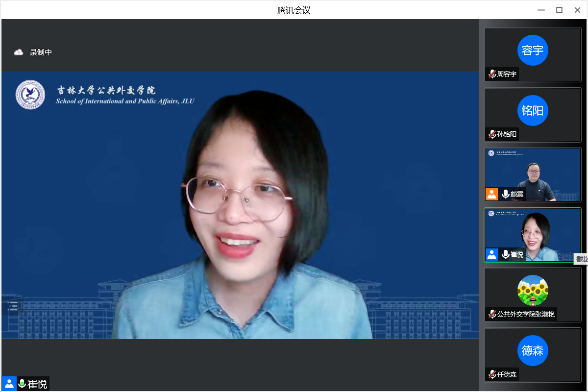588x392 pixels.
Task: Click the muted mic icon for 公共外交学院张淑艳
Action: (492, 314)
